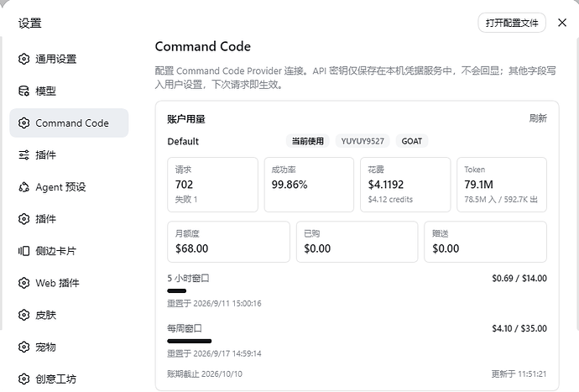Click the 账户用量 section title
The image size is (579, 392).
pos(186,119)
